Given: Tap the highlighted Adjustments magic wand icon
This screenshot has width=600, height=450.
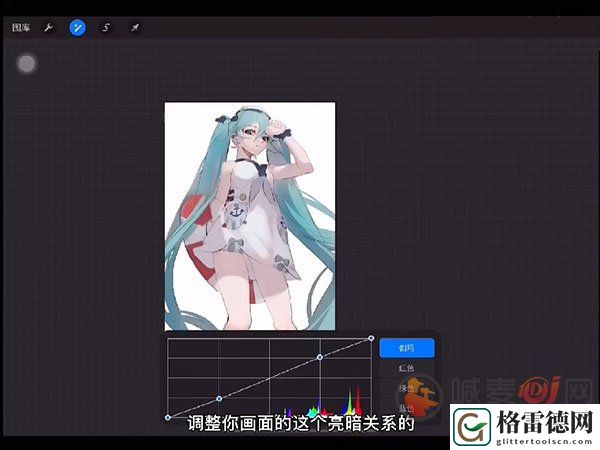Looking at the screenshot, I should (77, 28).
